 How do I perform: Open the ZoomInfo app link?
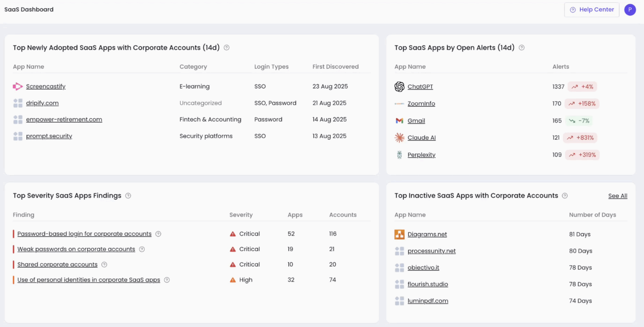(421, 104)
